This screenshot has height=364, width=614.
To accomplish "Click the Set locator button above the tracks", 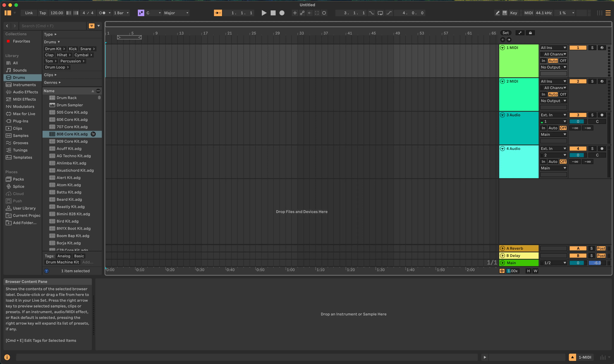I will coord(506,33).
